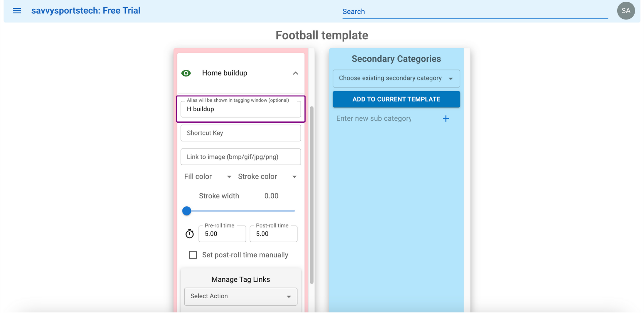Viewport: 644px width, 315px height.
Task: Click the Search field in header
Action: click(475, 12)
